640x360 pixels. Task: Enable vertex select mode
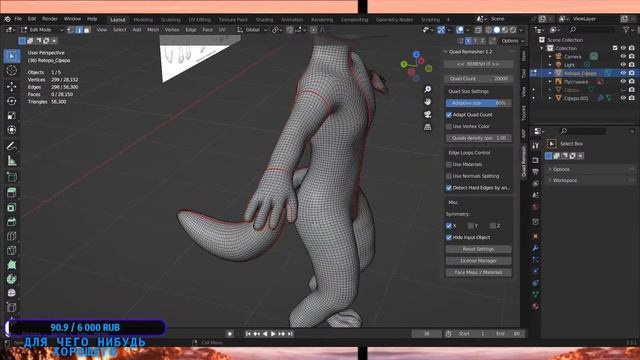pos(71,30)
